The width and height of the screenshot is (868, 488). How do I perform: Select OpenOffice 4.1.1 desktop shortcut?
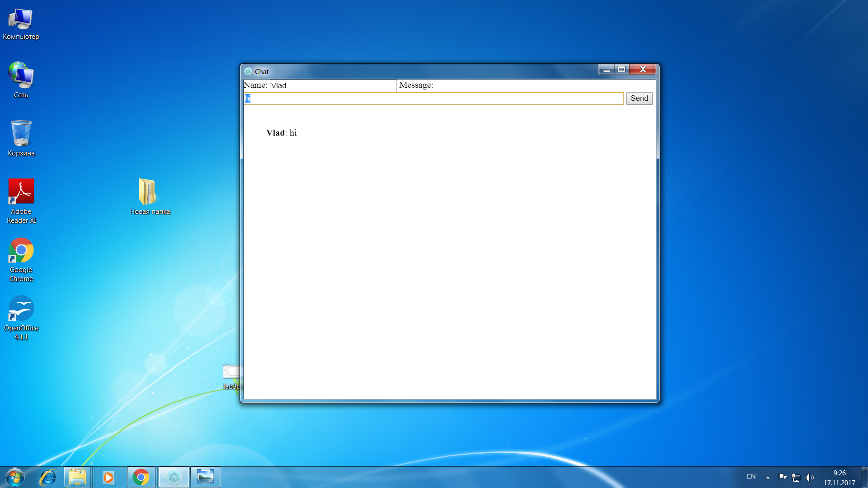coord(21,317)
